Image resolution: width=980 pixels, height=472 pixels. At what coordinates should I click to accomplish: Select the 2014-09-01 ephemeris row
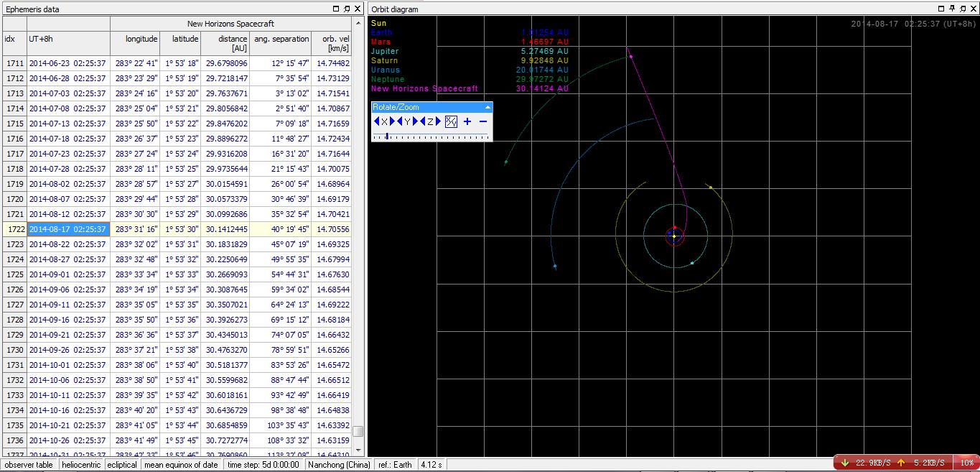(x=67, y=274)
